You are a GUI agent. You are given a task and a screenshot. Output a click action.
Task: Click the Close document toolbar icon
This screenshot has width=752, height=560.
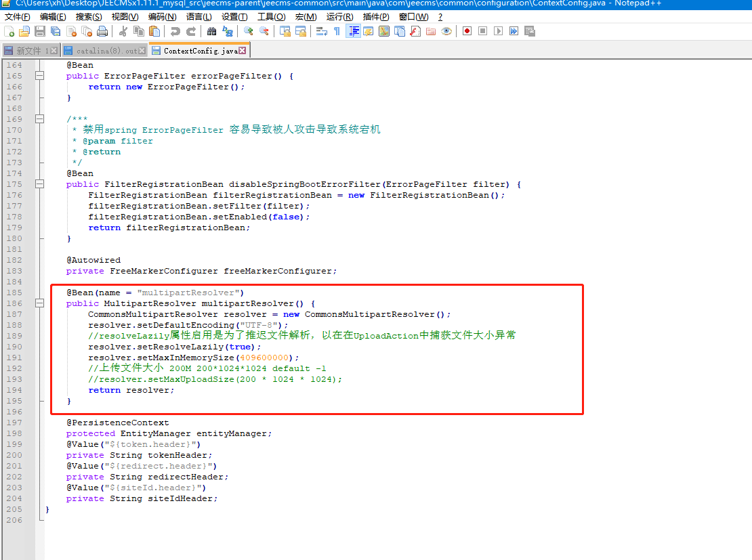71,32
